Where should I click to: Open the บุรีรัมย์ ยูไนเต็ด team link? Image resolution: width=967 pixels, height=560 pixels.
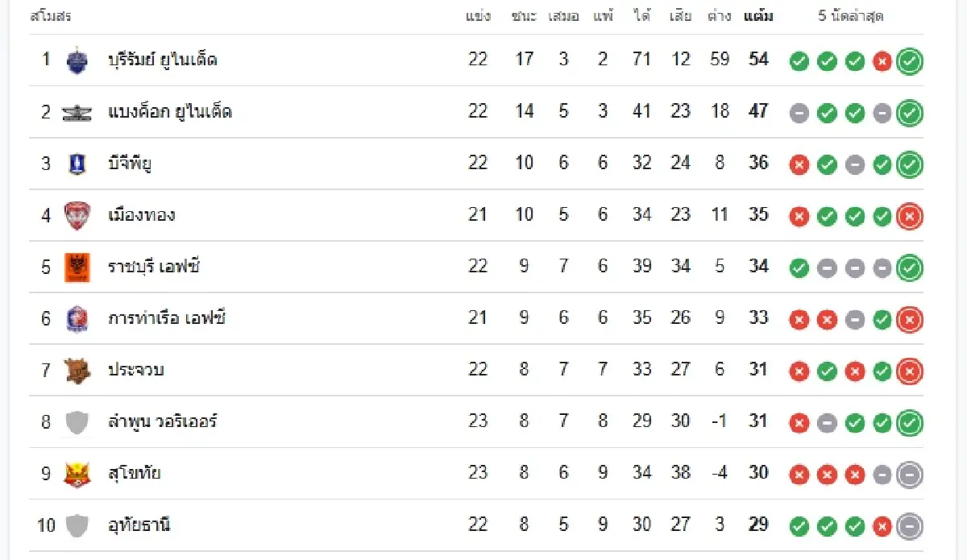tap(162, 60)
